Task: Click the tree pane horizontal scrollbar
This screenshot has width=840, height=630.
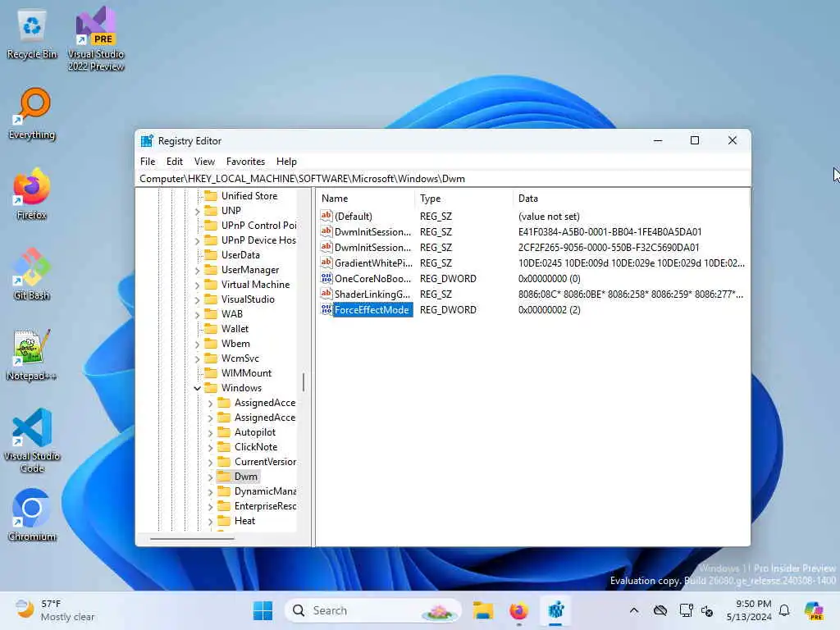Action: [x=192, y=538]
